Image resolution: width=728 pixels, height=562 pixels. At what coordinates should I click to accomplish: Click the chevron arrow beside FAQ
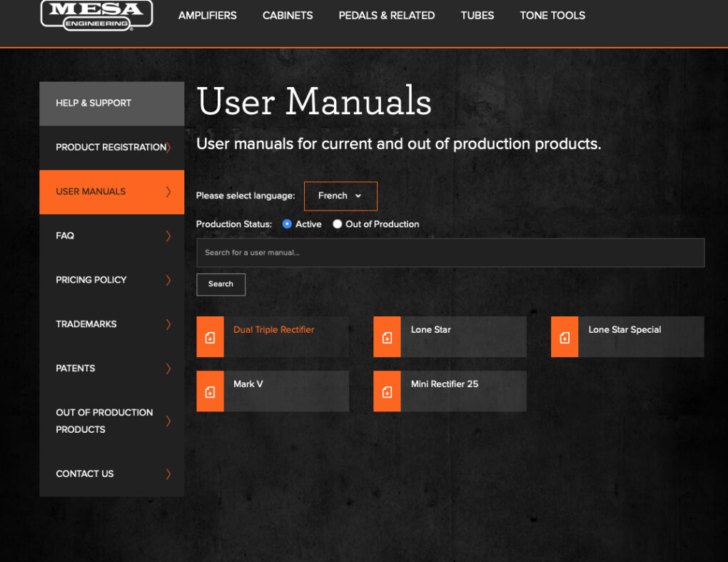(168, 236)
